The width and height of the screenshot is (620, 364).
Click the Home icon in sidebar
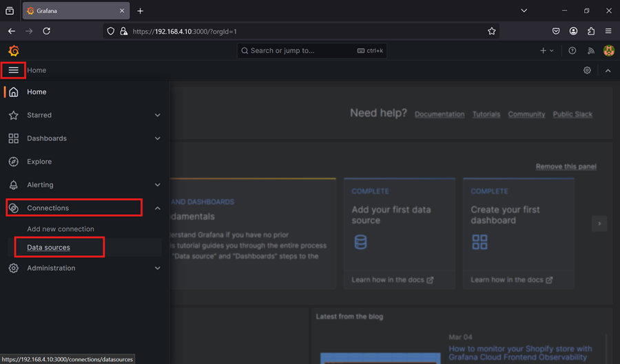coord(14,92)
